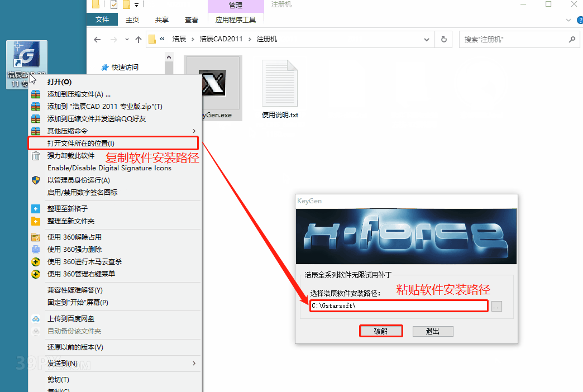Viewport: 583px width, 392px height.
Task: Click the 退出 button to close KeyGen
Action: coord(433,331)
